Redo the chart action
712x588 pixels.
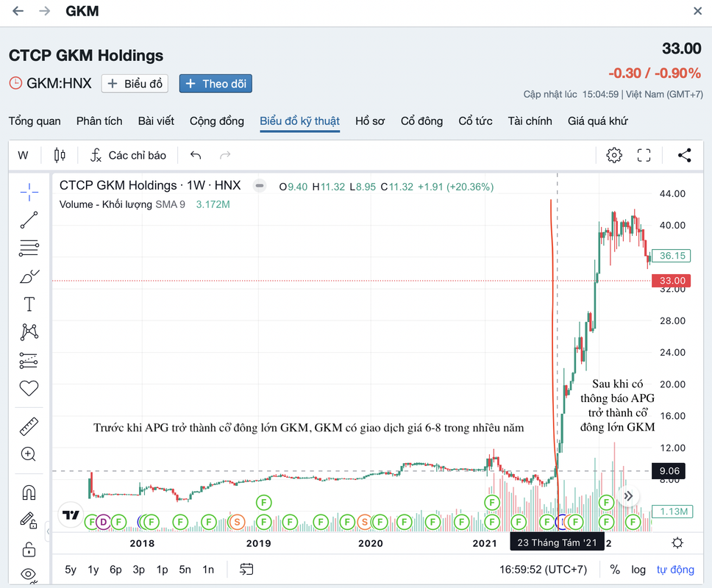225,156
